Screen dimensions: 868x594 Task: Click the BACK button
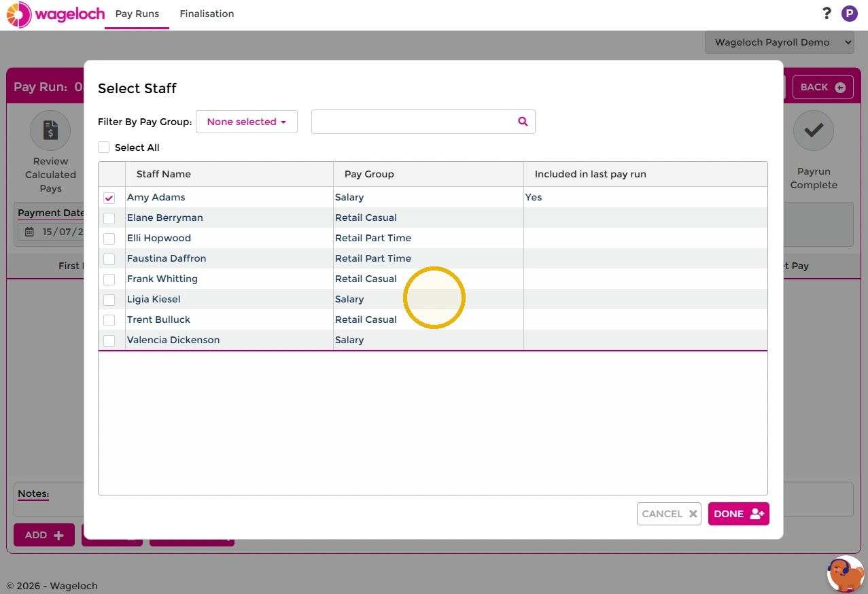coord(823,87)
